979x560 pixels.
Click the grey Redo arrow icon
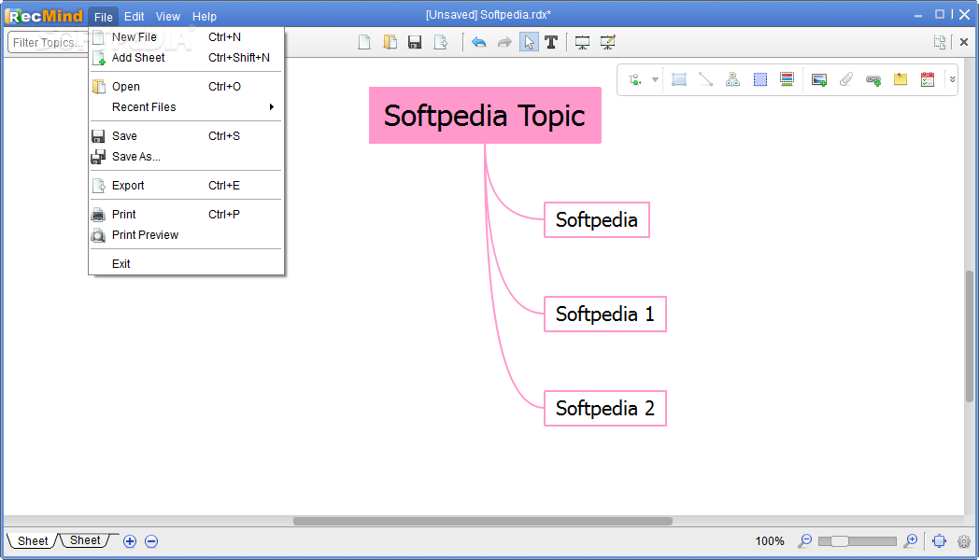[x=504, y=42]
